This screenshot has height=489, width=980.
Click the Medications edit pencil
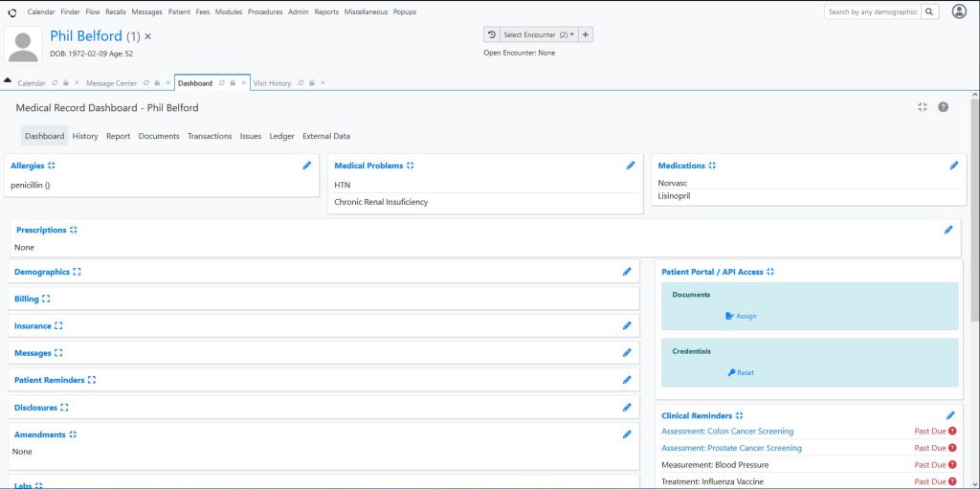tap(954, 166)
